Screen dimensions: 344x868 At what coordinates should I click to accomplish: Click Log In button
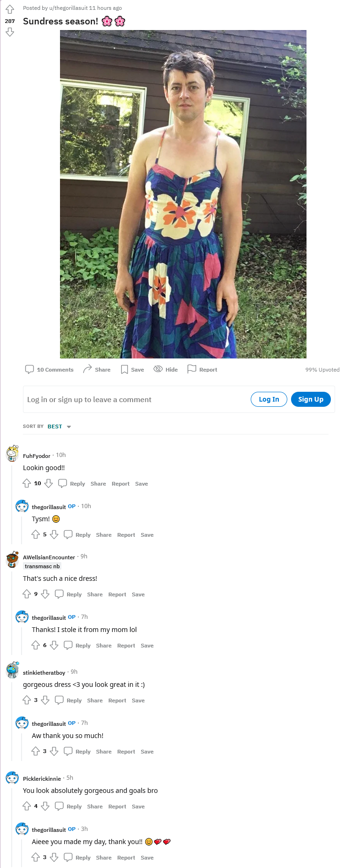(269, 399)
